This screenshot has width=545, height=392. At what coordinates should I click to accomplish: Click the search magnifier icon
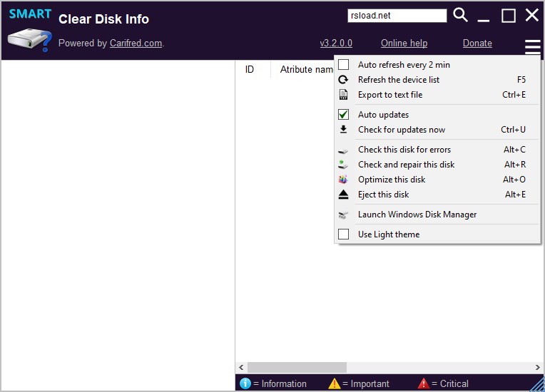click(460, 15)
